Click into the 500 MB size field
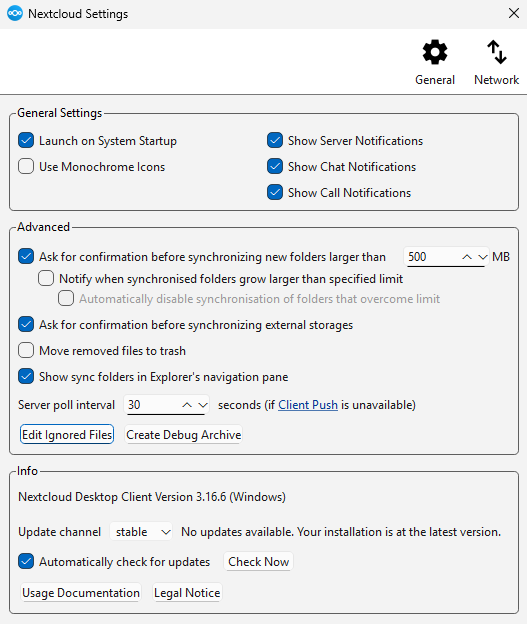527x624 pixels. pos(432,257)
